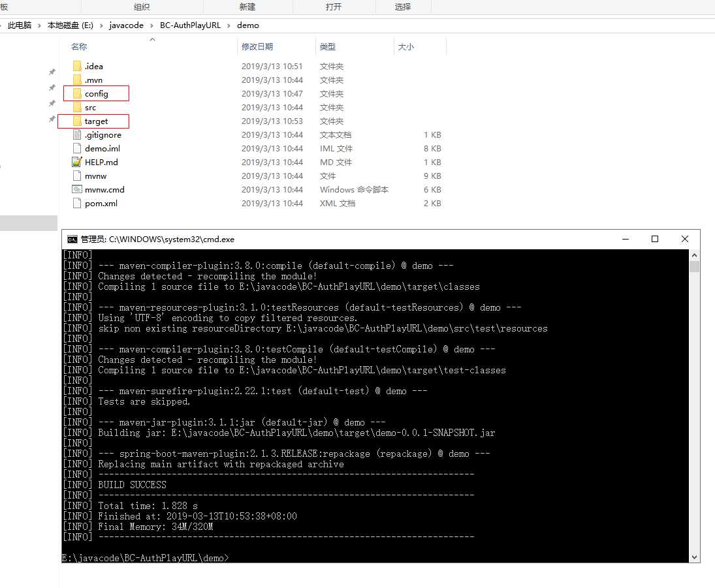Click the date 2019/3/13 10:47

pyautogui.click(x=272, y=93)
